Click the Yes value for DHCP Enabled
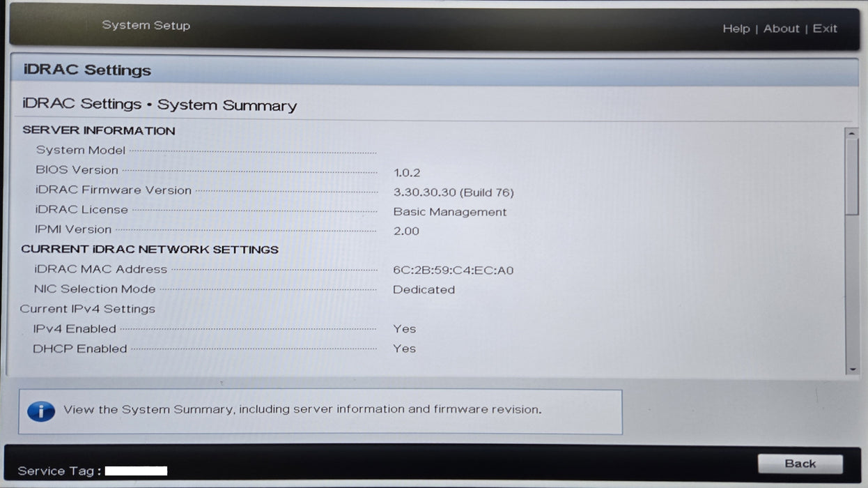Image resolution: width=868 pixels, height=488 pixels. click(404, 349)
